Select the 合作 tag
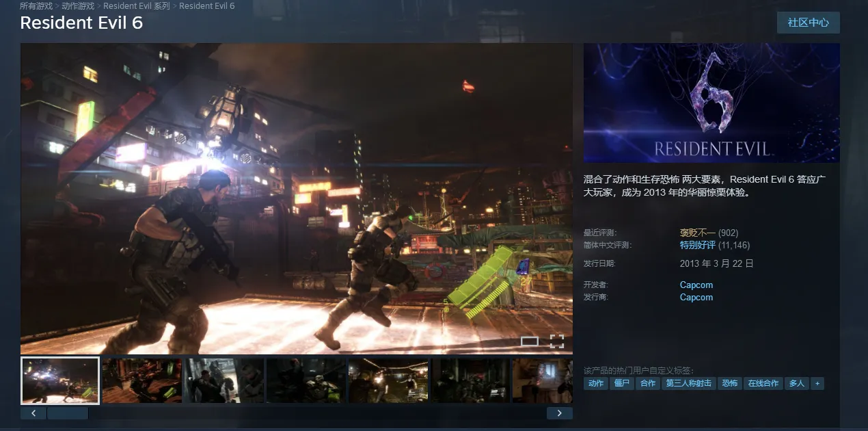This screenshot has height=431, width=868. [x=647, y=383]
